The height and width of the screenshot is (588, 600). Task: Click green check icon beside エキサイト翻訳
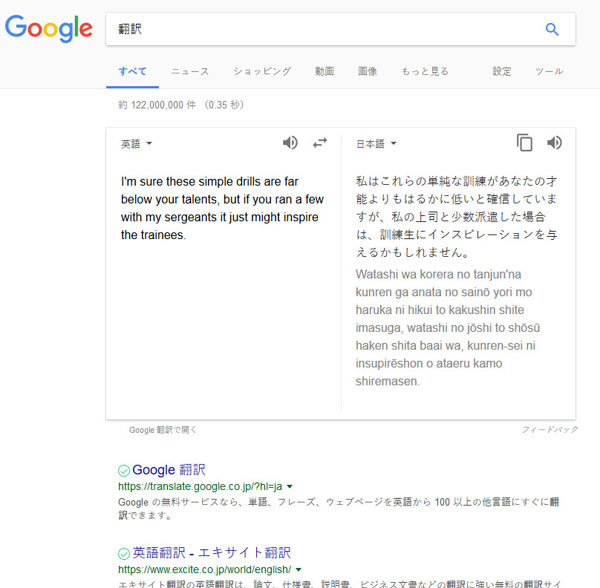click(x=124, y=554)
